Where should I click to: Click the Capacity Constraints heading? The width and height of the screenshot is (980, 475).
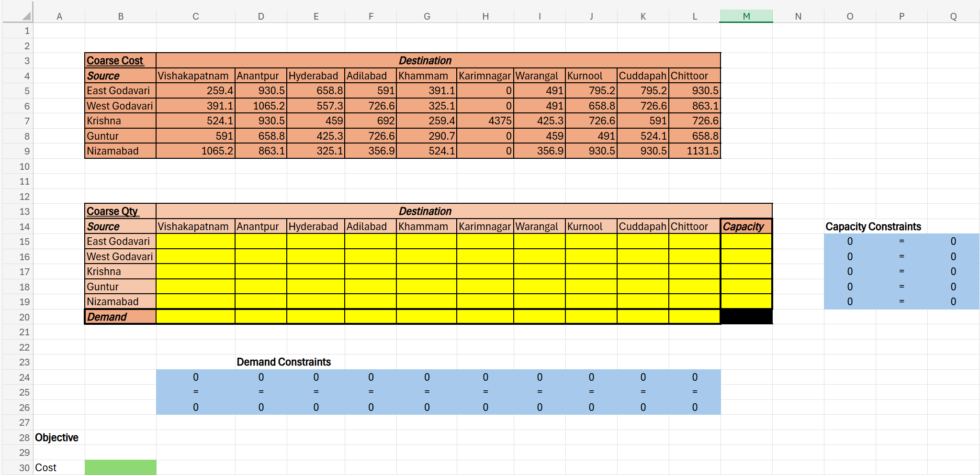873,226
